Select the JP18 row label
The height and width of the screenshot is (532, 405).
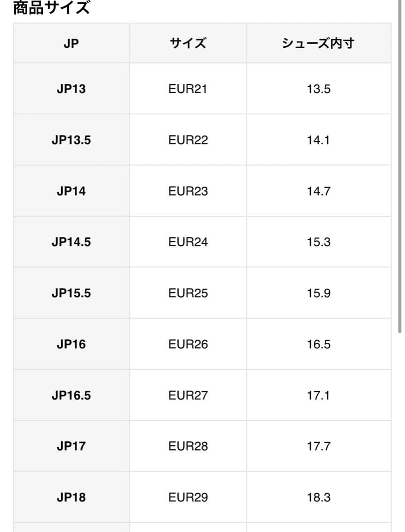coord(71,497)
